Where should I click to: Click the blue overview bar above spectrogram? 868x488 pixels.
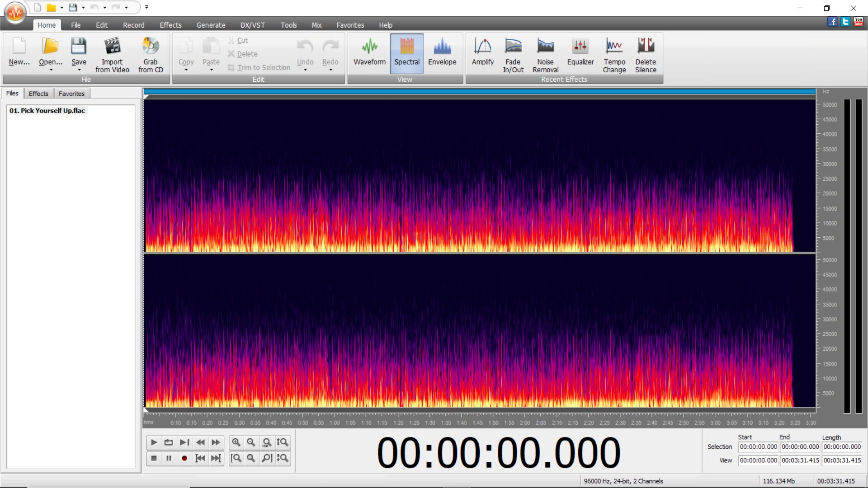[x=480, y=92]
